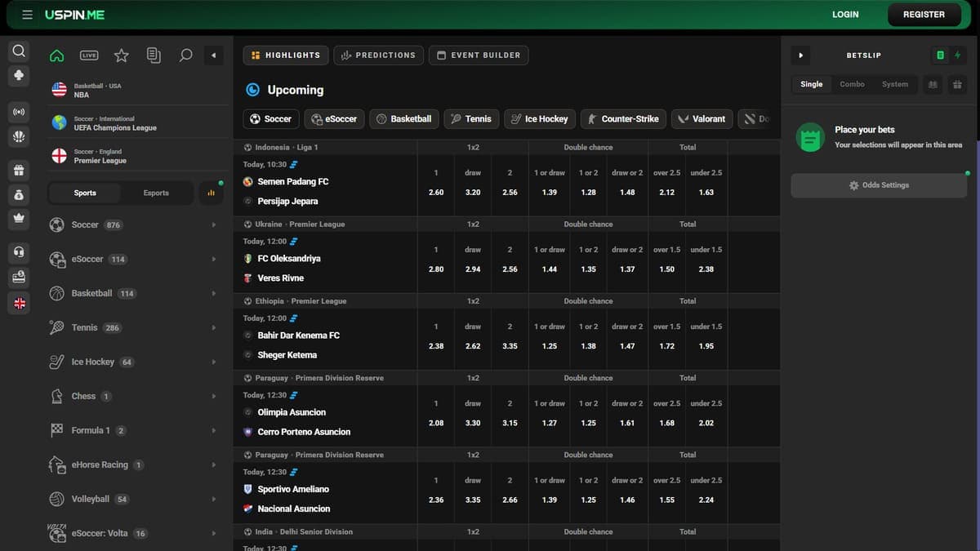
Task: Open the Highlights tab
Action: click(286, 56)
